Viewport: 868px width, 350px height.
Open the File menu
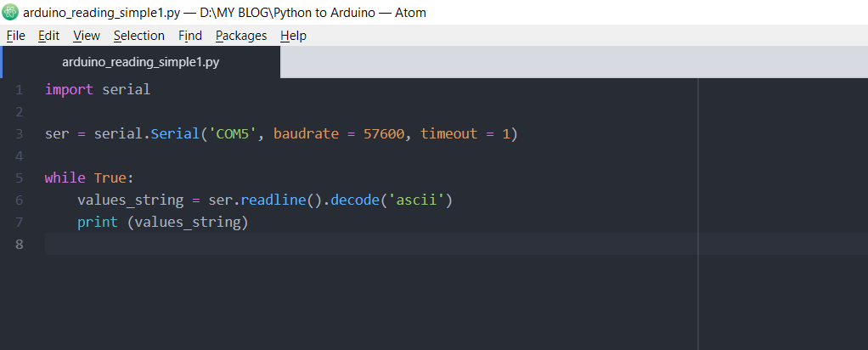point(16,36)
